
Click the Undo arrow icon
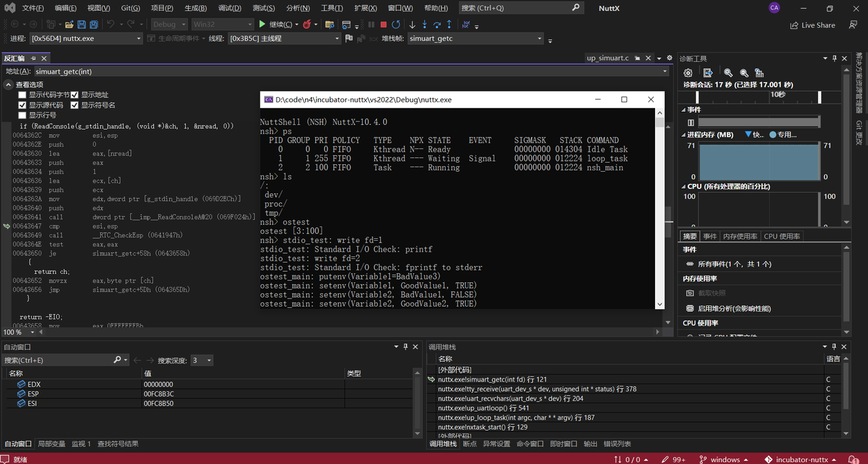coord(111,24)
